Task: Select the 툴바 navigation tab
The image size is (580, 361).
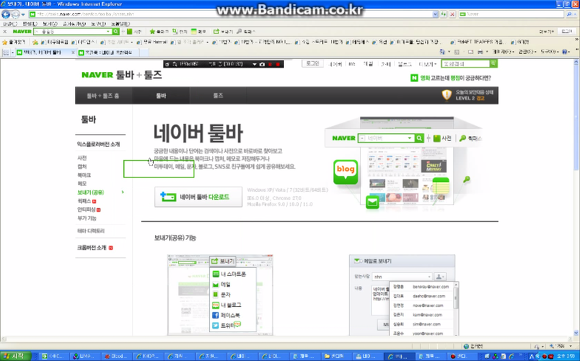Action: 161,95
